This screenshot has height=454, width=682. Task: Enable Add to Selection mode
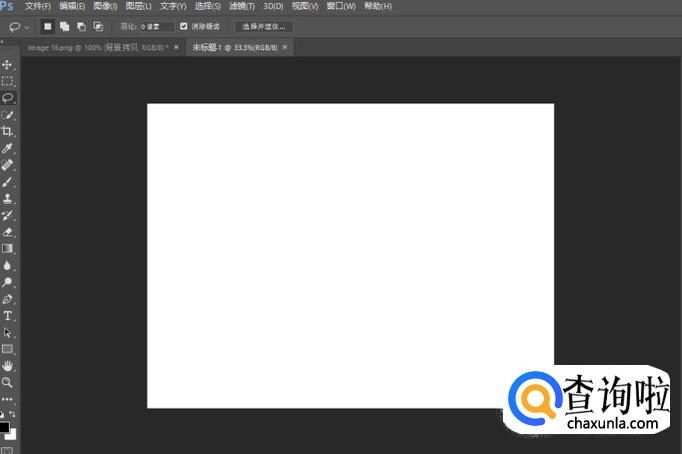63,26
